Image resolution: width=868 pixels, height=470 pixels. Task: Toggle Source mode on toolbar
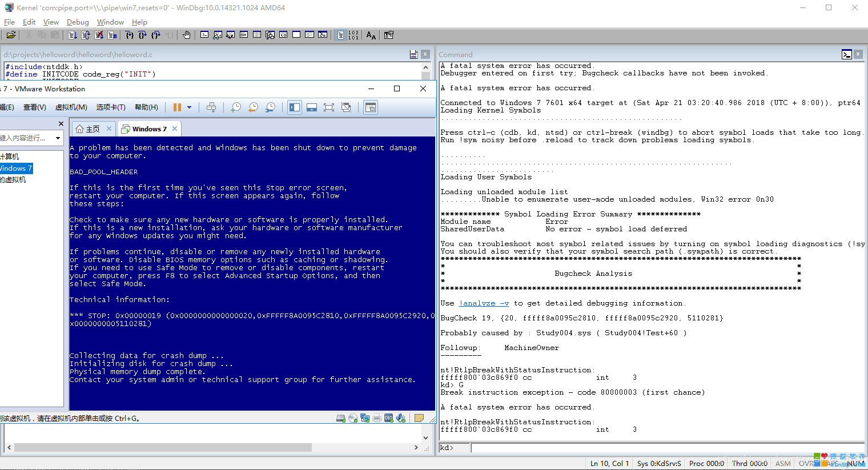click(340, 35)
